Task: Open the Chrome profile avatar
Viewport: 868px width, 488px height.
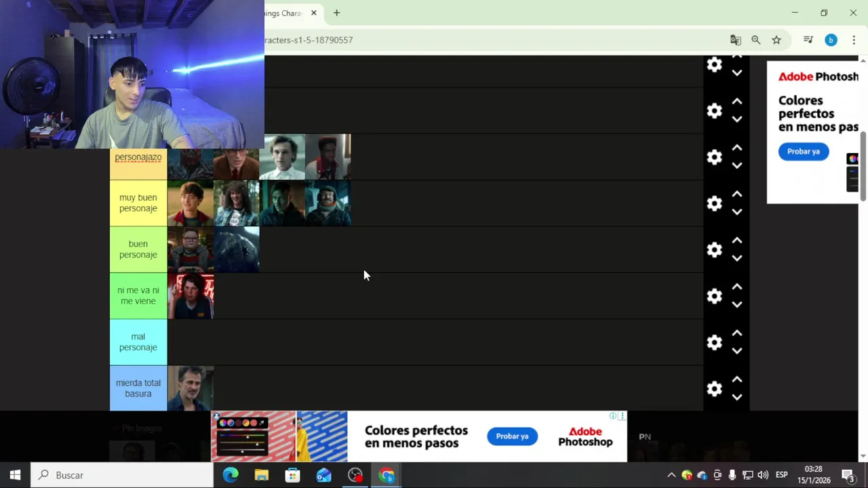Action: [831, 40]
